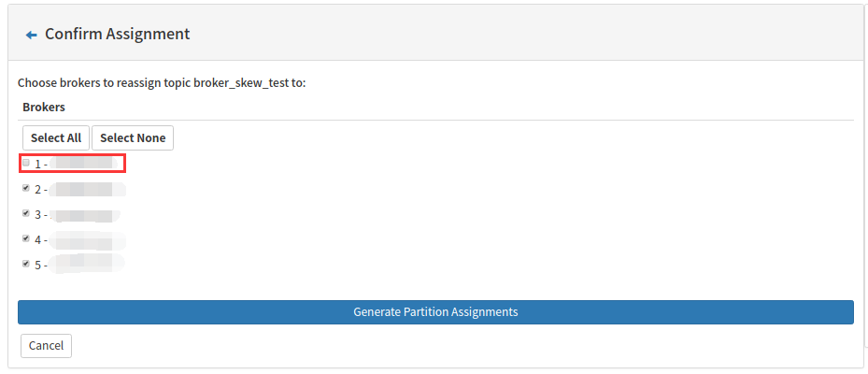Click the Confirm Assignment heading text
The image size is (868, 374).
[117, 34]
